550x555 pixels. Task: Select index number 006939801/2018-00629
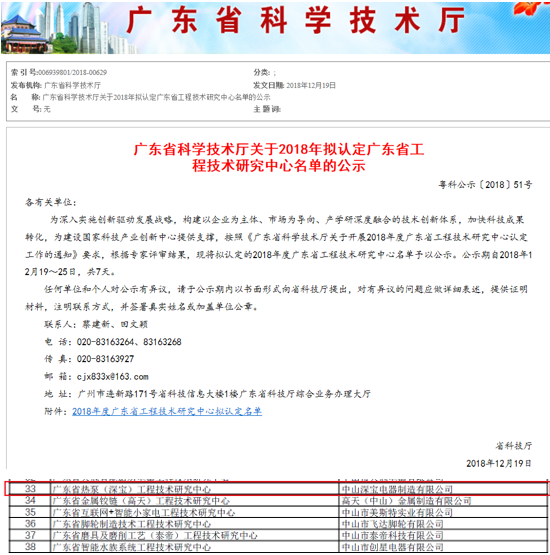[72, 73]
